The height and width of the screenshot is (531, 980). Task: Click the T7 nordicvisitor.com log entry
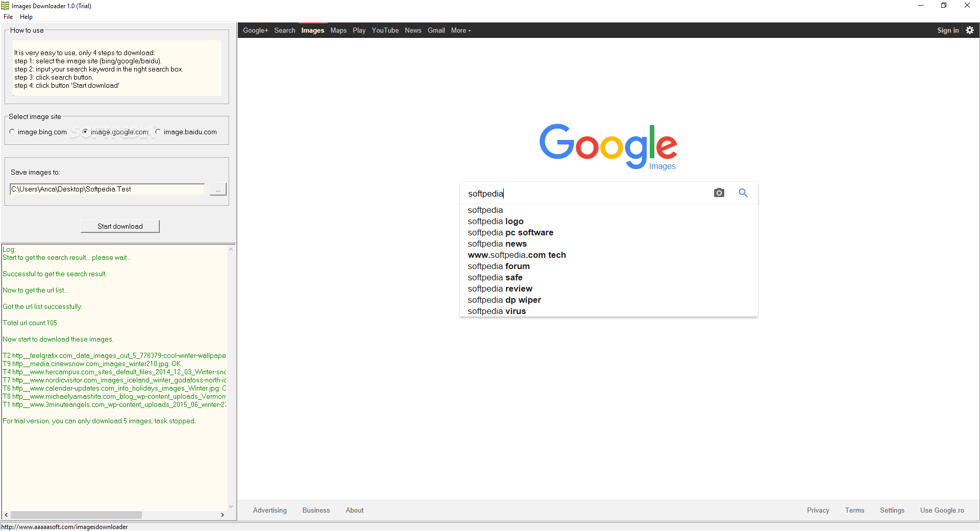tap(114, 380)
